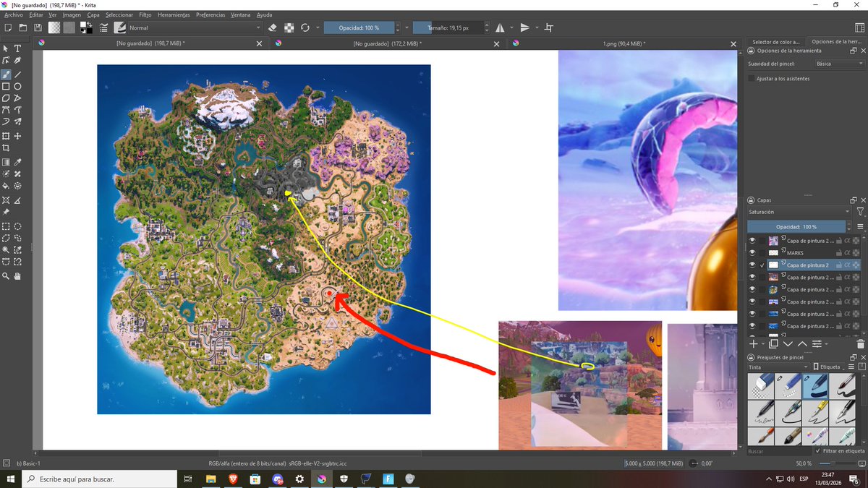Toggle Filtrar en etiqueta checkbox

pyautogui.click(x=817, y=450)
